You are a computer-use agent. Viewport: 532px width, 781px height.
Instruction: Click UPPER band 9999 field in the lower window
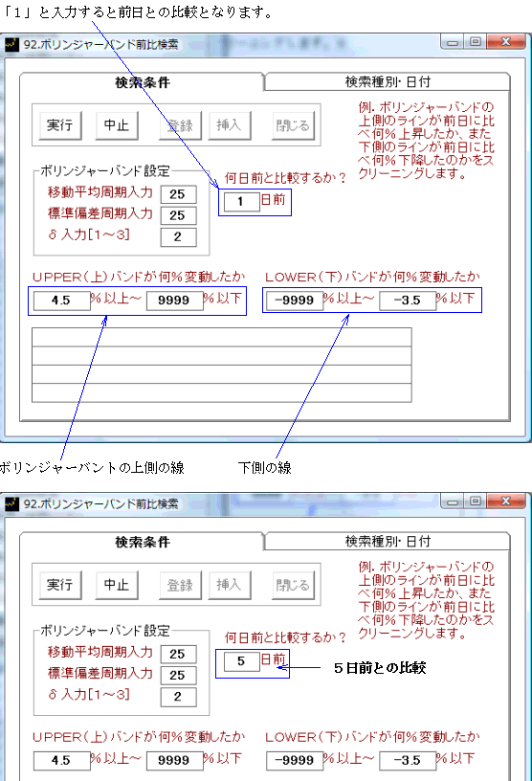(x=175, y=761)
